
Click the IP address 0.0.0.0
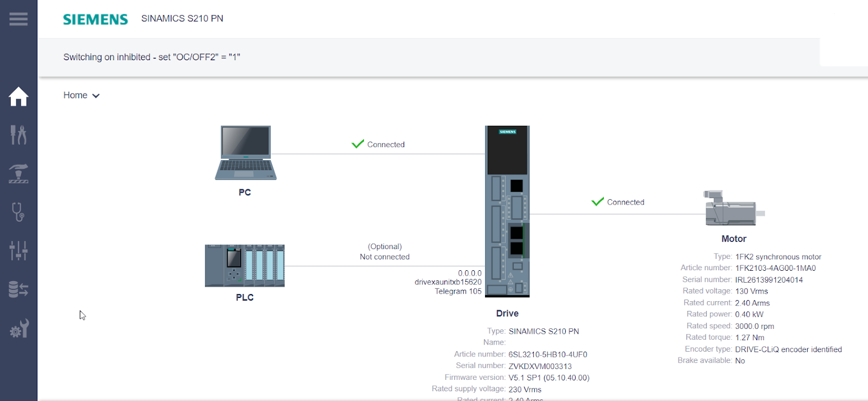point(470,273)
